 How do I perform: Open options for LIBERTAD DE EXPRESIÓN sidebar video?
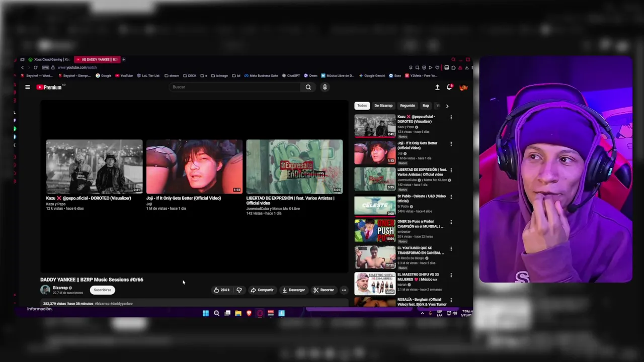(x=451, y=170)
